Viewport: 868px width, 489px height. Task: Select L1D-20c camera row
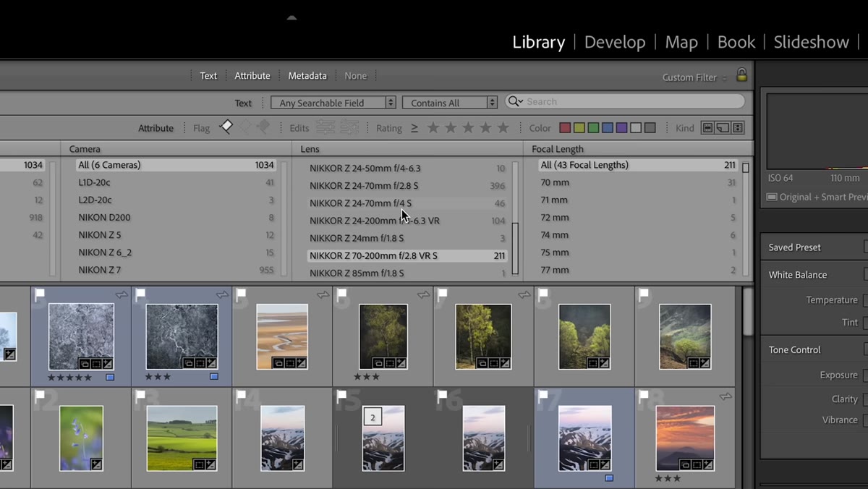pyautogui.click(x=176, y=182)
